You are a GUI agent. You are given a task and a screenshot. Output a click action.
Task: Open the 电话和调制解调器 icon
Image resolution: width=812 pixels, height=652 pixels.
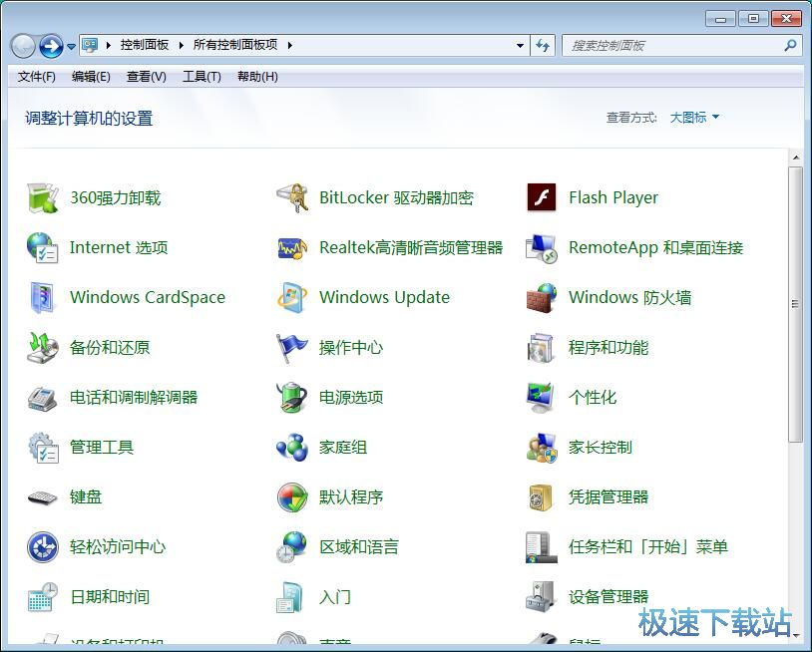(43, 397)
